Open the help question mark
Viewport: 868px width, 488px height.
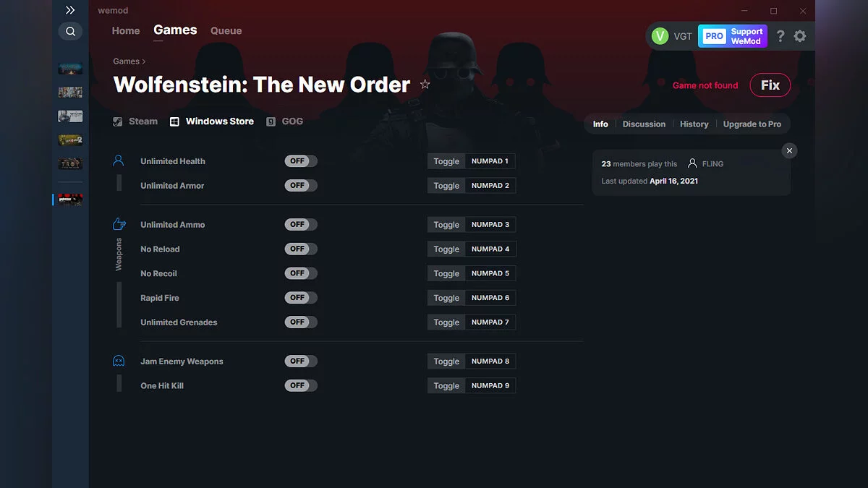[x=780, y=35]
